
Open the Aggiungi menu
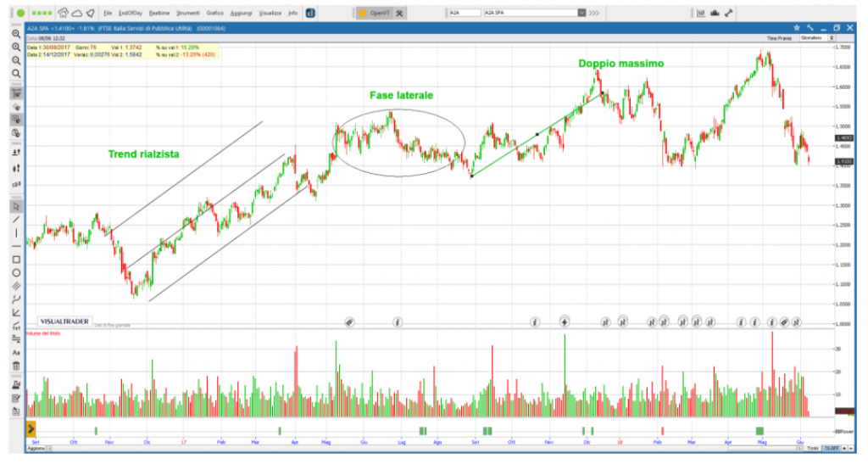click(242, 14)
